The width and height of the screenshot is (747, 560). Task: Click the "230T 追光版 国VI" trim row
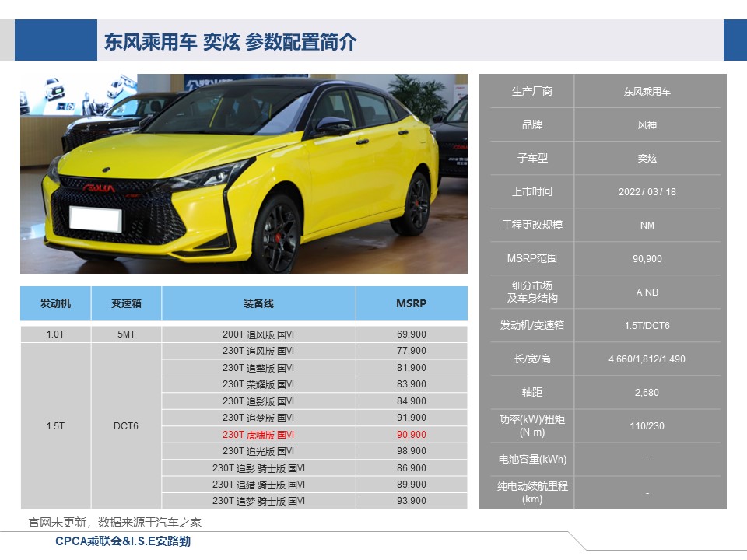point(258,451)
